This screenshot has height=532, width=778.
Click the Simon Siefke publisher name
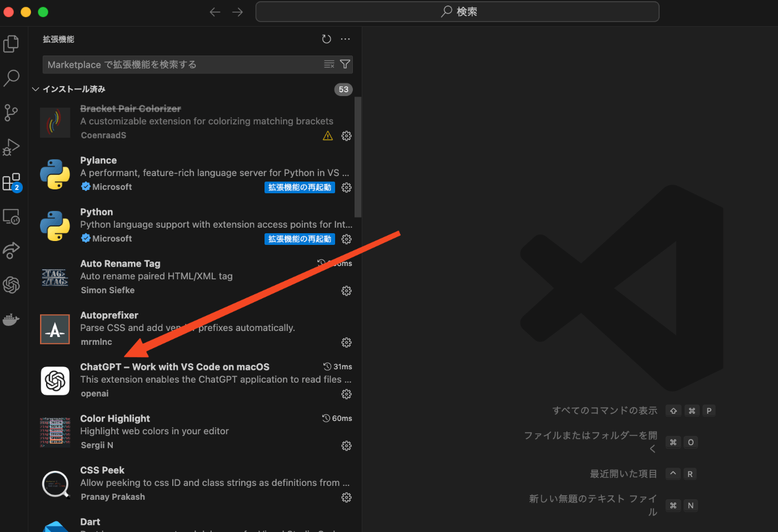108,290
